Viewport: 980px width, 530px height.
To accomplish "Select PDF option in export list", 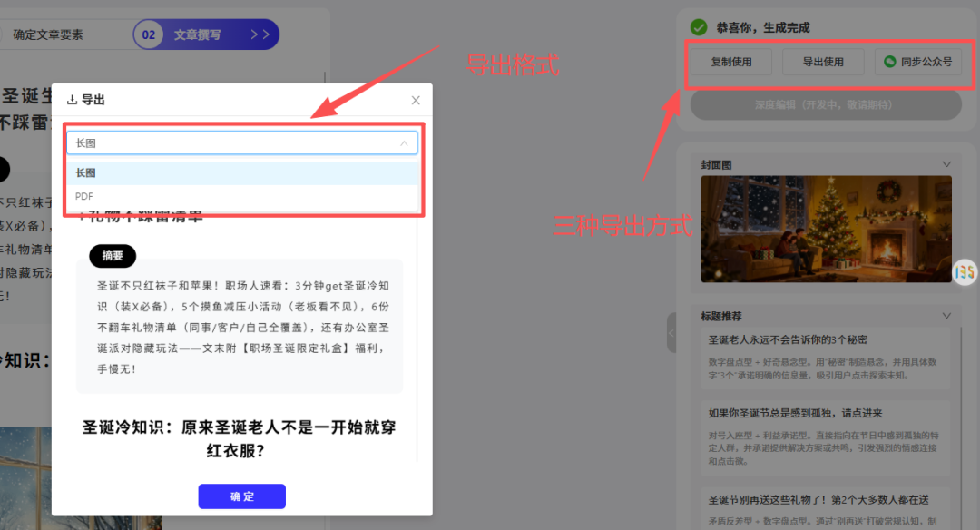I will coord(242,196).
